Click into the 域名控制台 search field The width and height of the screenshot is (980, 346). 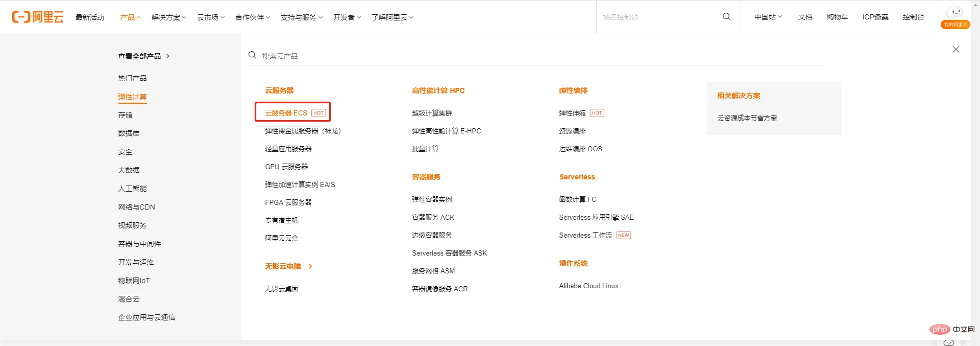click(x=658, y=17)
